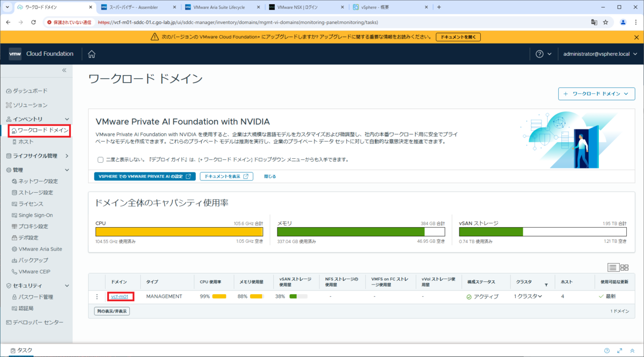Open the browser profile avatar icon
The height and width of the screenshot is (357, 644).
click(x=623, y=23)
